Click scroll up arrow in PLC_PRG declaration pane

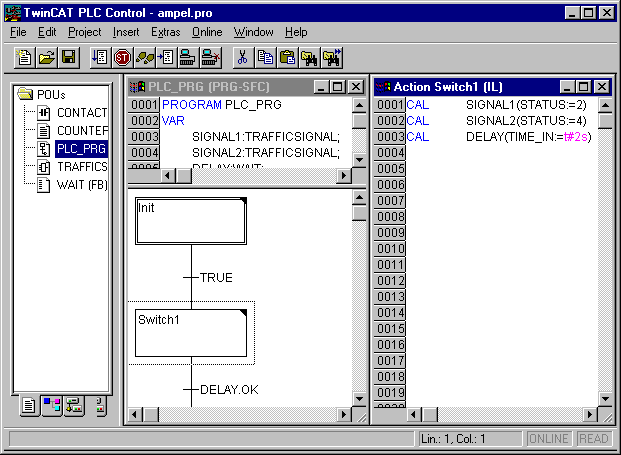pos(359,105)
